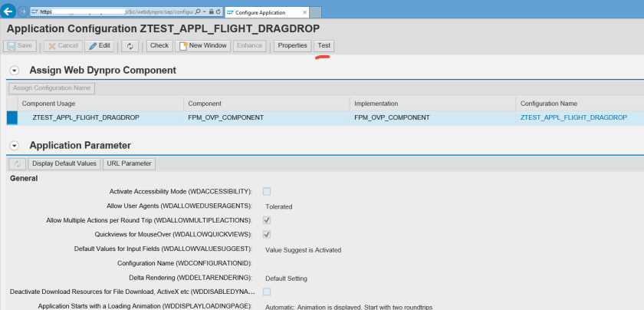644x310 pixels.
Task: Click the Implementation column header
Action: coord(433,104)
